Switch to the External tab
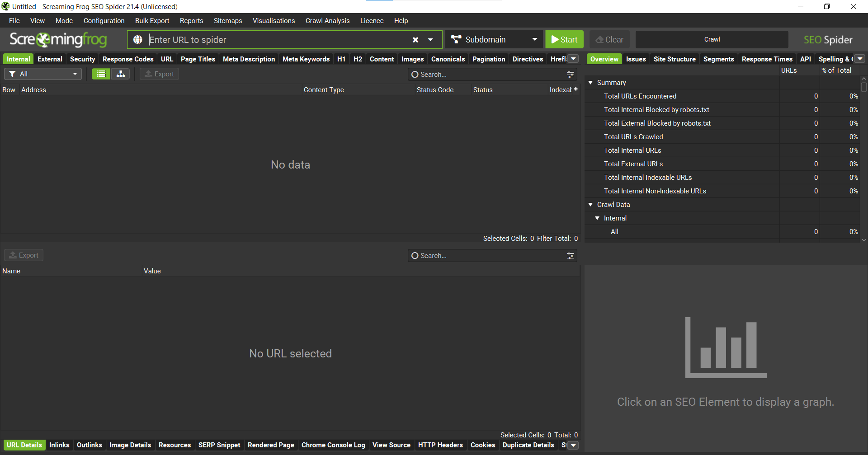Viewport: 868px width, 455px height. tap(50, 59)
